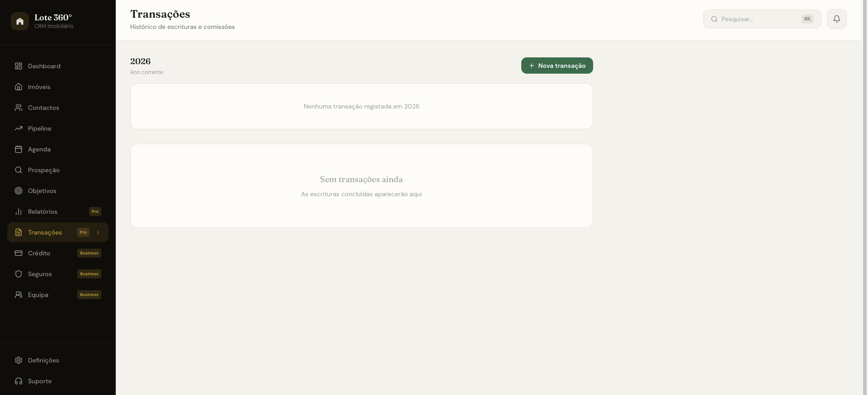
Task: Open Contactos via its people icon
Action: tap(19, 108)
